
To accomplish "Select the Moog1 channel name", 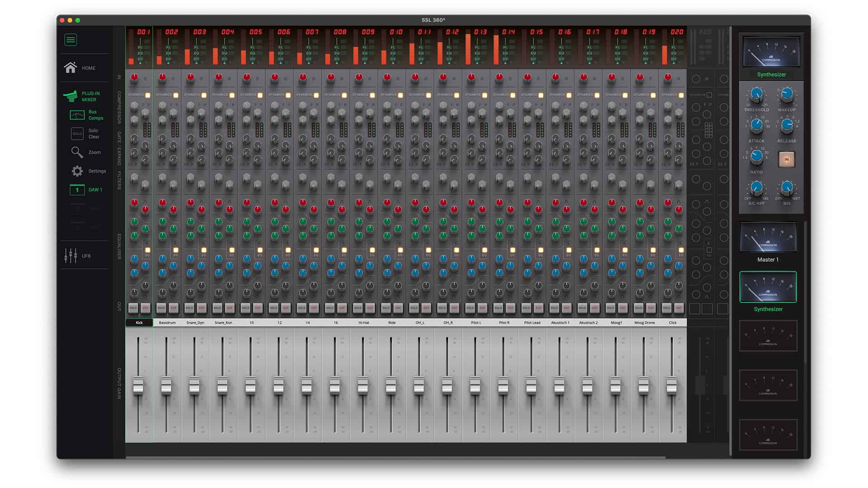I will pos(616,323).
